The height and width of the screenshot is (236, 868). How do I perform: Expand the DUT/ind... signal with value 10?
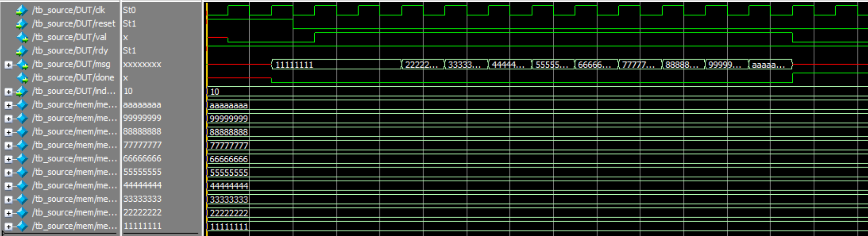(8, 92)
